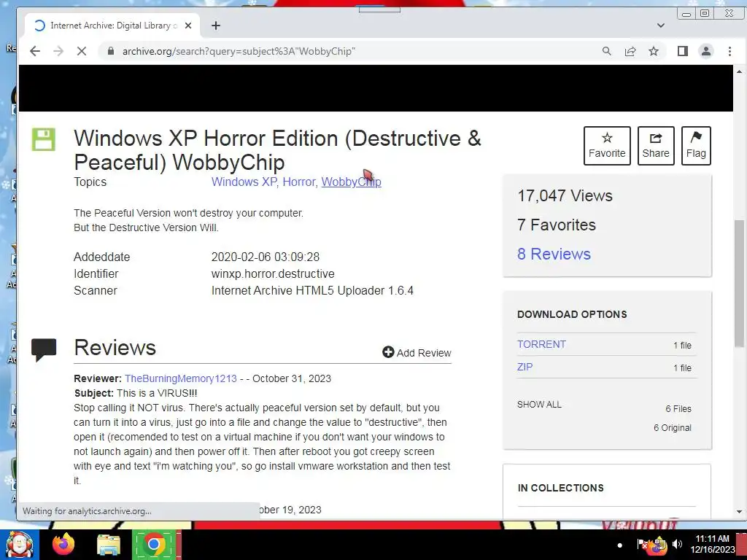Open File Explorer from the taskbar

(109, 545)
